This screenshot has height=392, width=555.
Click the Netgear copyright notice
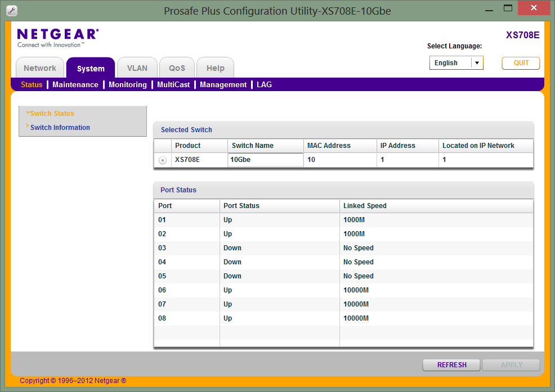[73, 381]
